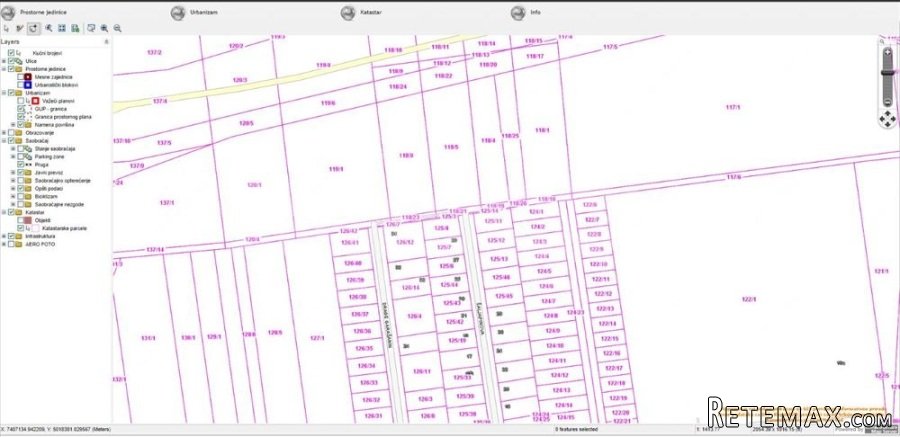
Task: Toggle the Pruga layer checkbox
Action: pos(21,164)
